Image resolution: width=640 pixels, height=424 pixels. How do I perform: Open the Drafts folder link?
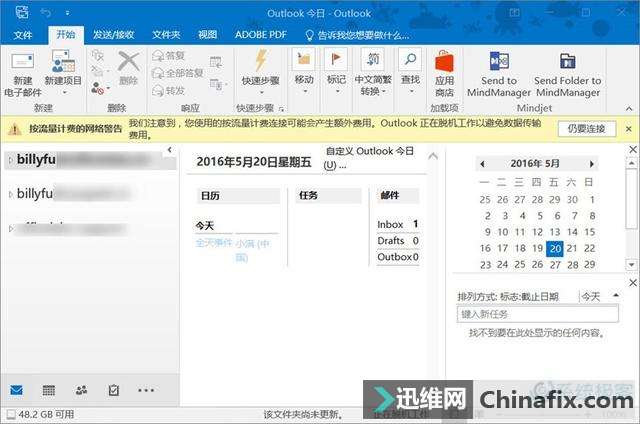click(x=391, y=241)
